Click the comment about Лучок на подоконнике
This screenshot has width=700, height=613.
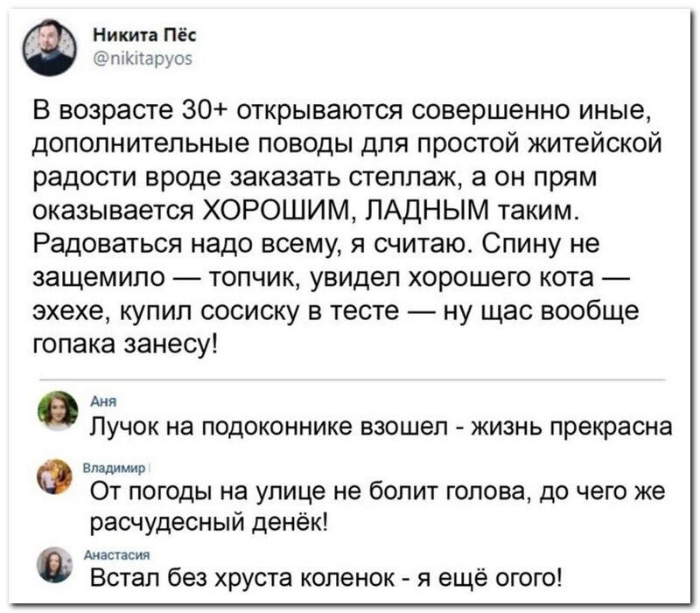[383, 427]
